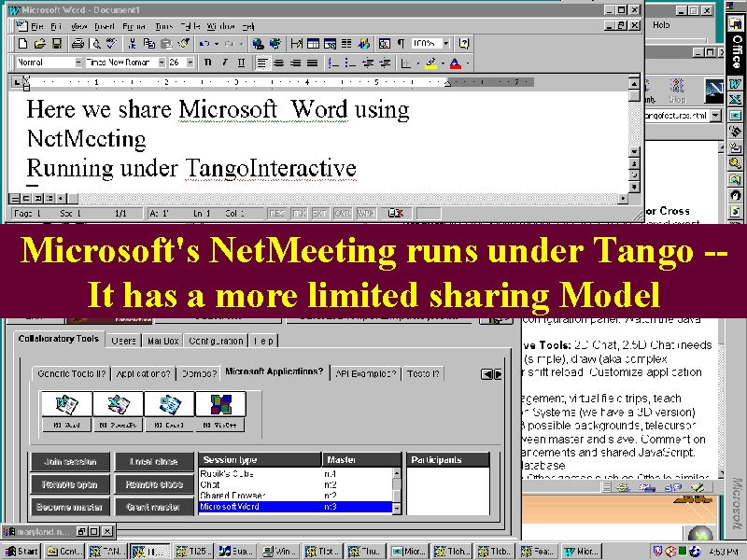The width and height of the screenshot is (747, 560).
Task: Insert an Excel worksheet from the toolbar
Action: tap(330, 44)
